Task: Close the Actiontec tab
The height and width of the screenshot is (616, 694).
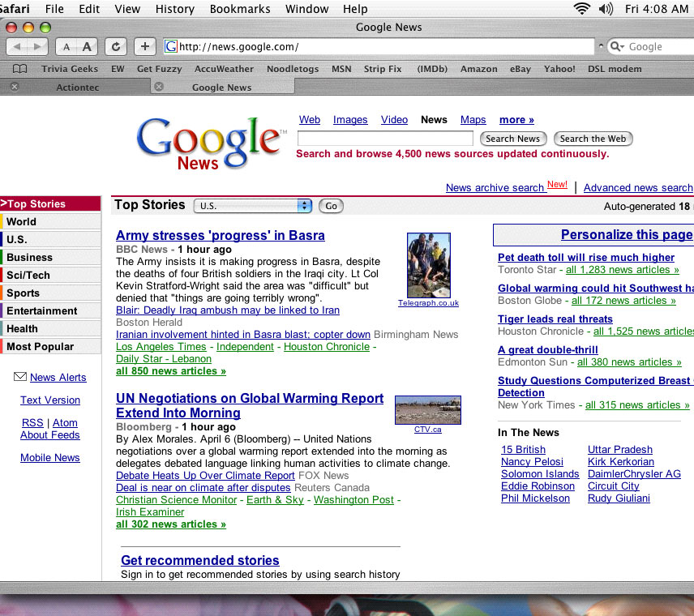Action: pos(14,87)
